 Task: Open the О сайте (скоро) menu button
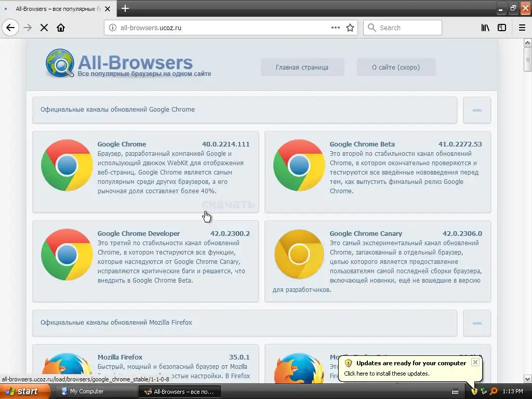395,67
